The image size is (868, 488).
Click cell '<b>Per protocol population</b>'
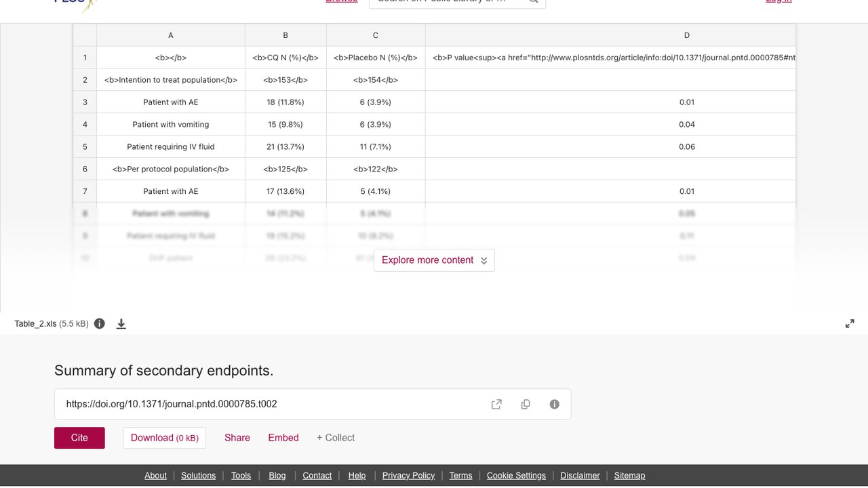pos(171,169)
